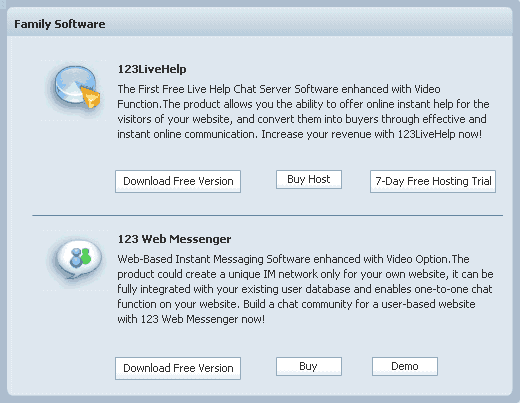This screenshot has height=403, width=520.
Task: Click the Web Messenger description paragraph
Action: (x=305, y=289)
